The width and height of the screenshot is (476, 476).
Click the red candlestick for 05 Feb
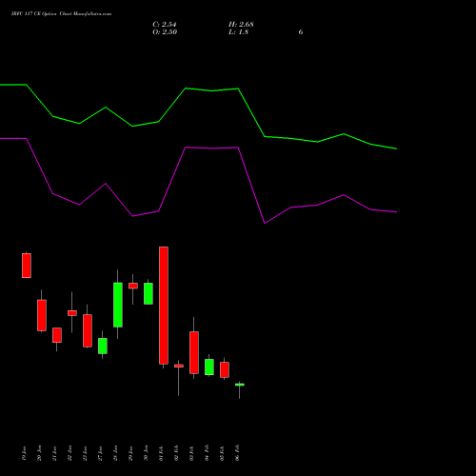coord(225,369)
